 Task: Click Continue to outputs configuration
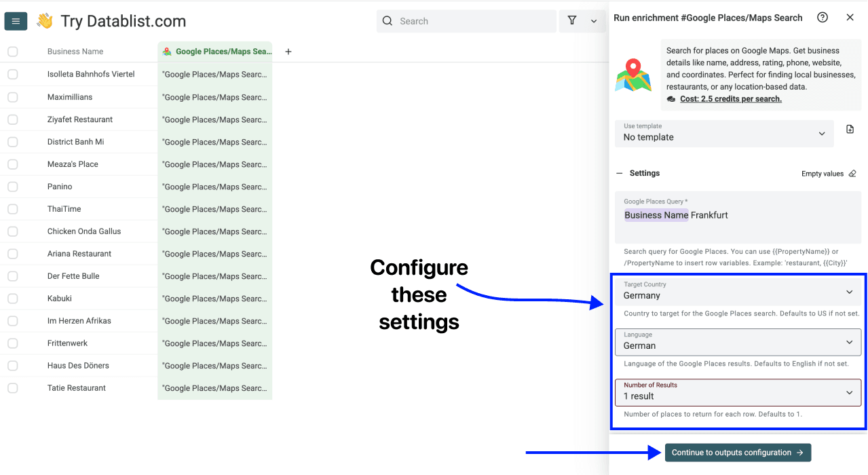click(x=738, y=452)
